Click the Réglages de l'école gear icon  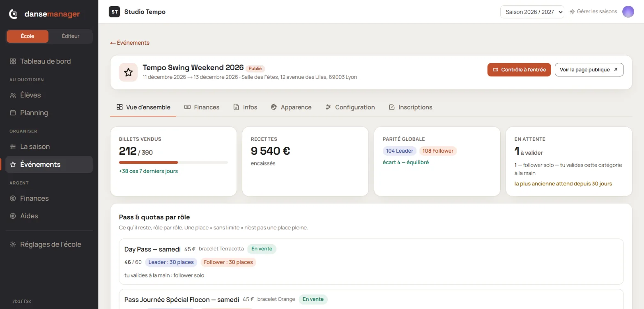[x=13, y=244]
